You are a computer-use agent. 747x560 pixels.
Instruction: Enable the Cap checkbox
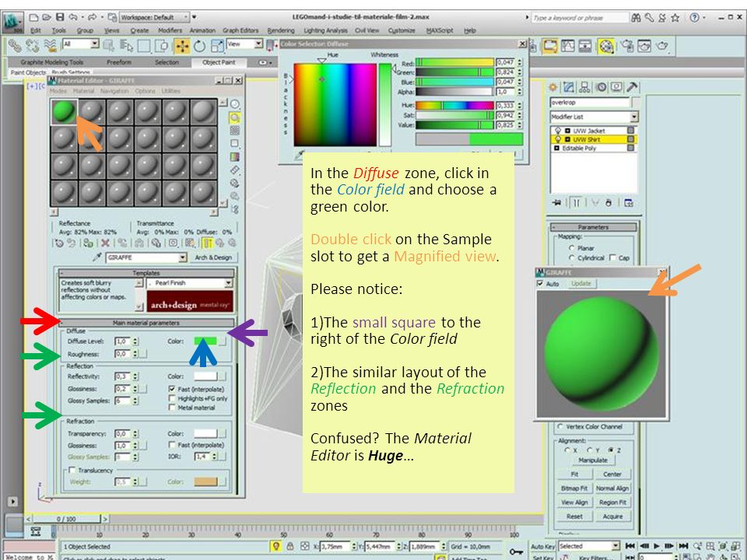(x=612, y=257)
